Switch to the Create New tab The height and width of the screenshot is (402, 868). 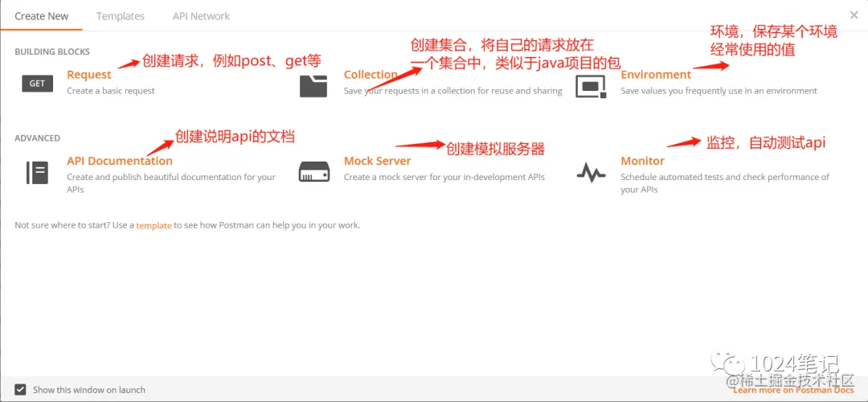(x=42, y=16)
